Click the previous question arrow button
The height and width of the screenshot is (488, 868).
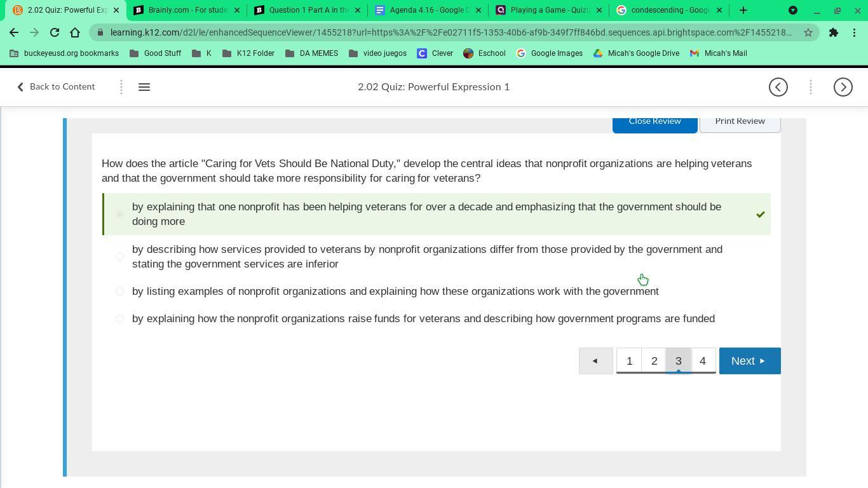click(x=595, y=361)
